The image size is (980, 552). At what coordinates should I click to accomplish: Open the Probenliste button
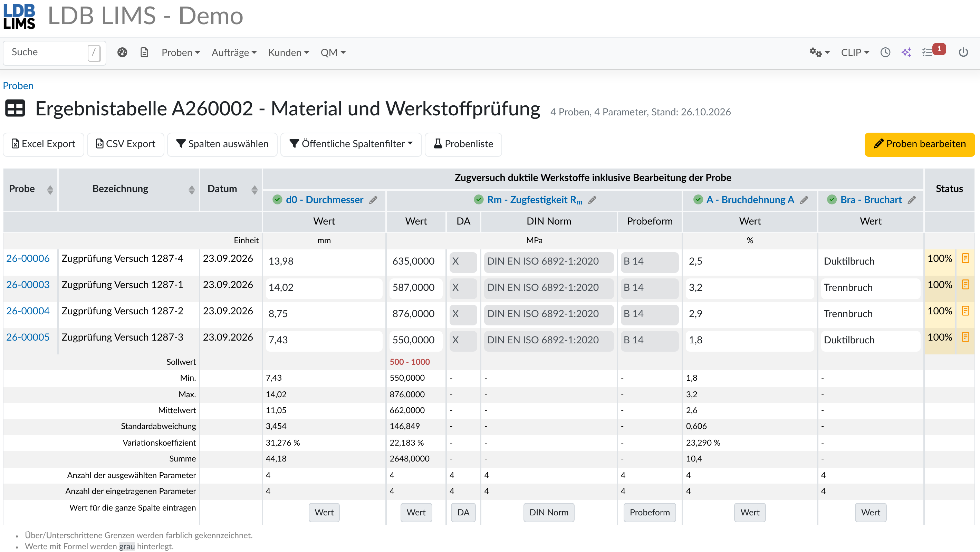[x=463, y=144]
